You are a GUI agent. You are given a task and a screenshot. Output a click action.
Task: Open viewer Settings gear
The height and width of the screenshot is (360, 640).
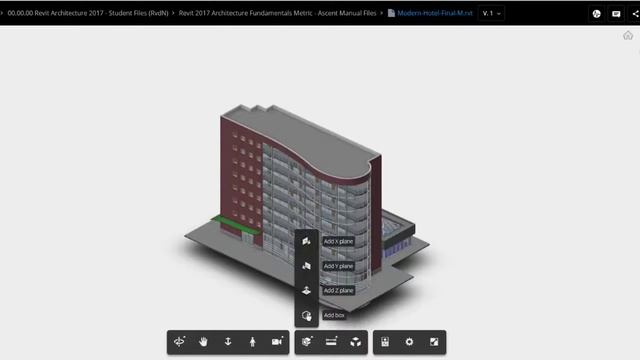[x=409, y=342]
